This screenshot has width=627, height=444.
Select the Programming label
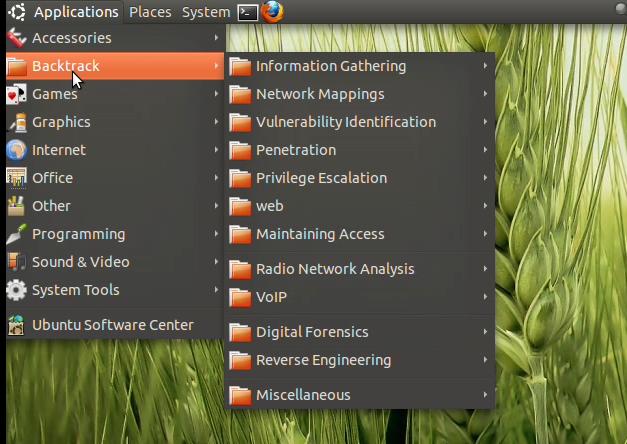click(x=78, y=234)
